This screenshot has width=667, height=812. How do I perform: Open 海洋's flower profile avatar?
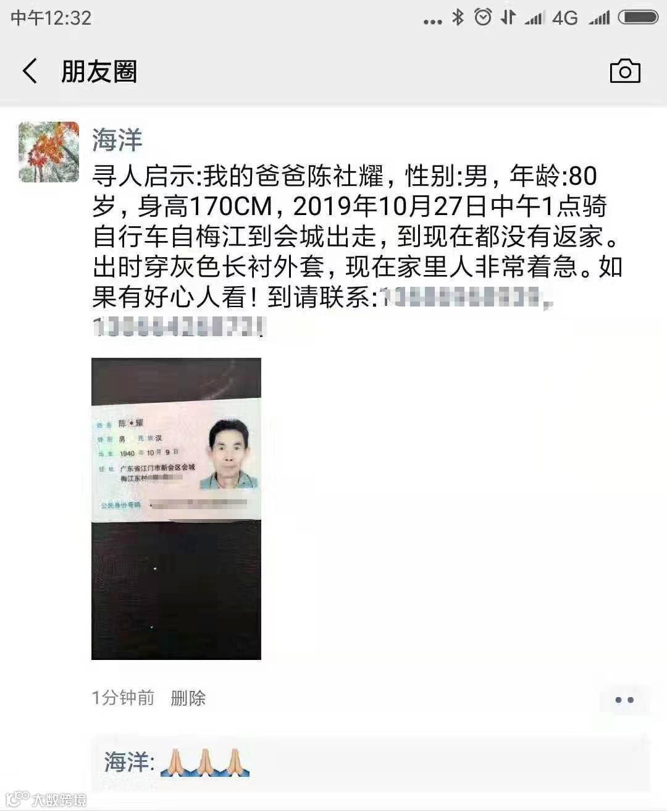pyautogui.click(x=49, y=152)
